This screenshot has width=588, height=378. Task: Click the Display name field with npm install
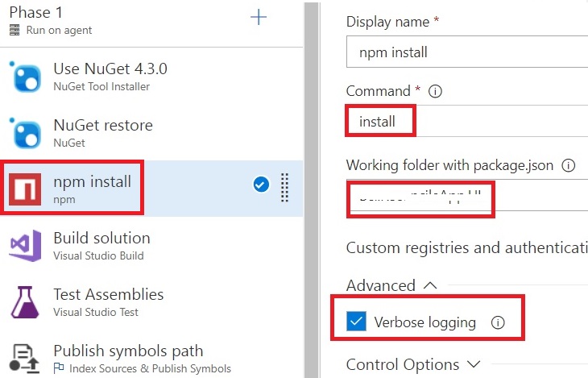[x=467, y=52]
